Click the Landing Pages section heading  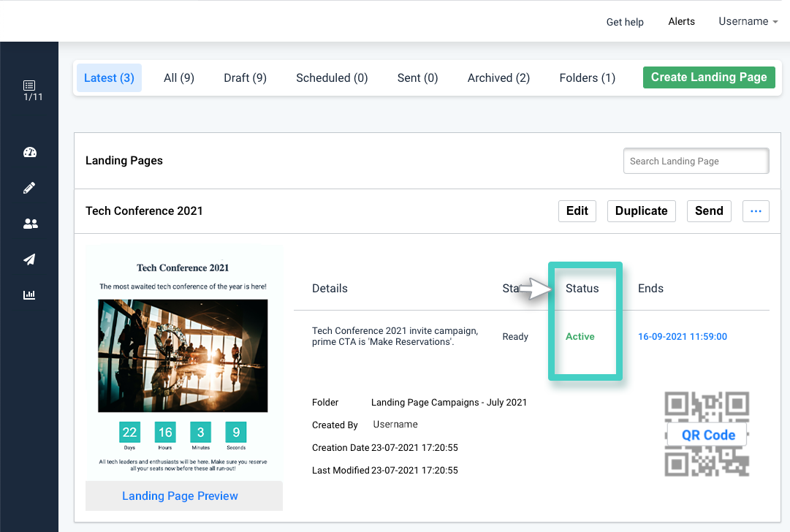click(124, 161)
